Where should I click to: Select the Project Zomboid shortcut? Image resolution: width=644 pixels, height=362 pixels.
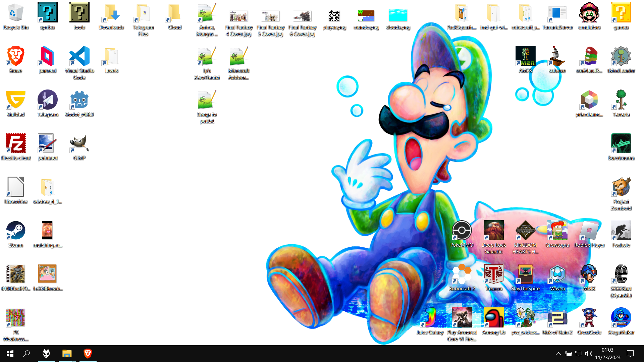(x=621, y=194)
